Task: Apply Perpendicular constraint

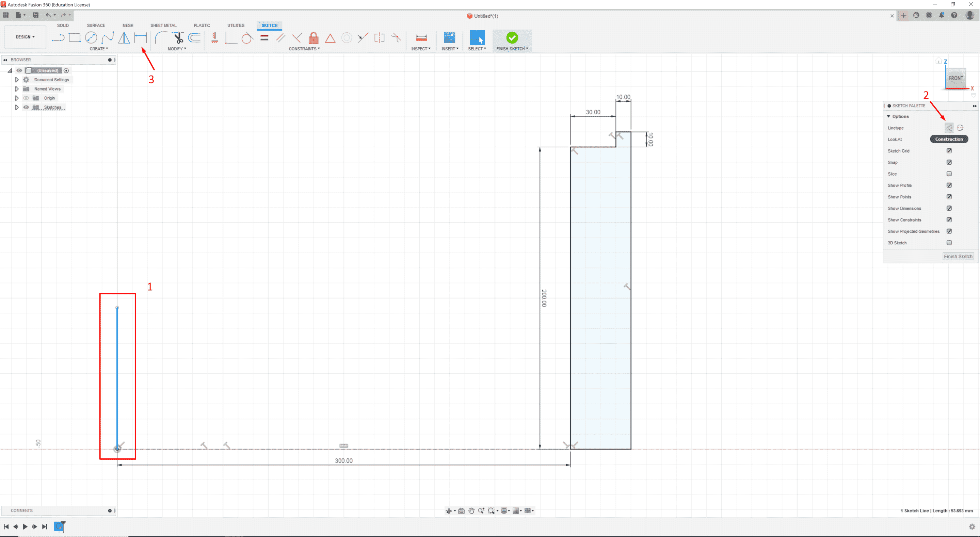Action: [x=297, y=38]
